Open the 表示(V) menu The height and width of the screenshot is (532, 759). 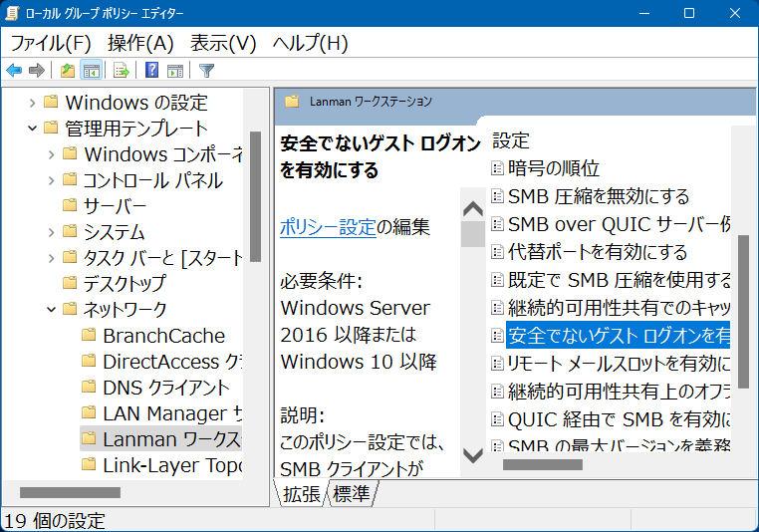223,43
